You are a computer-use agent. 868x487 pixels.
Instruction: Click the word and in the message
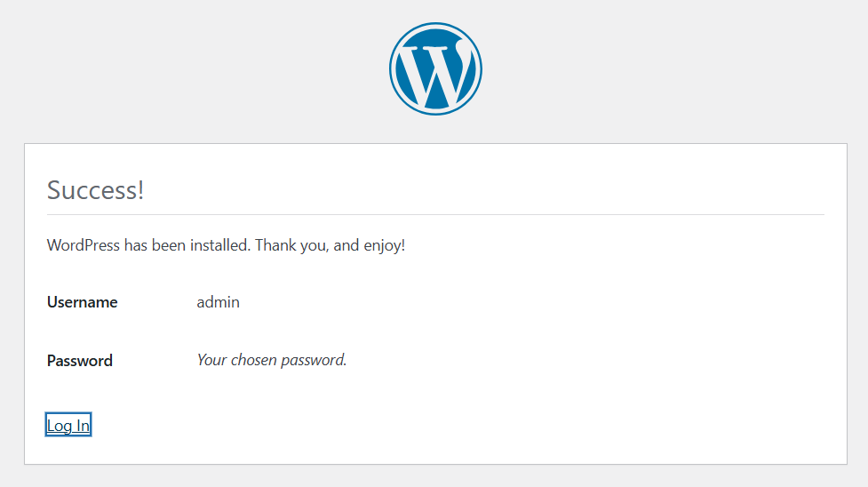(346, 244)
